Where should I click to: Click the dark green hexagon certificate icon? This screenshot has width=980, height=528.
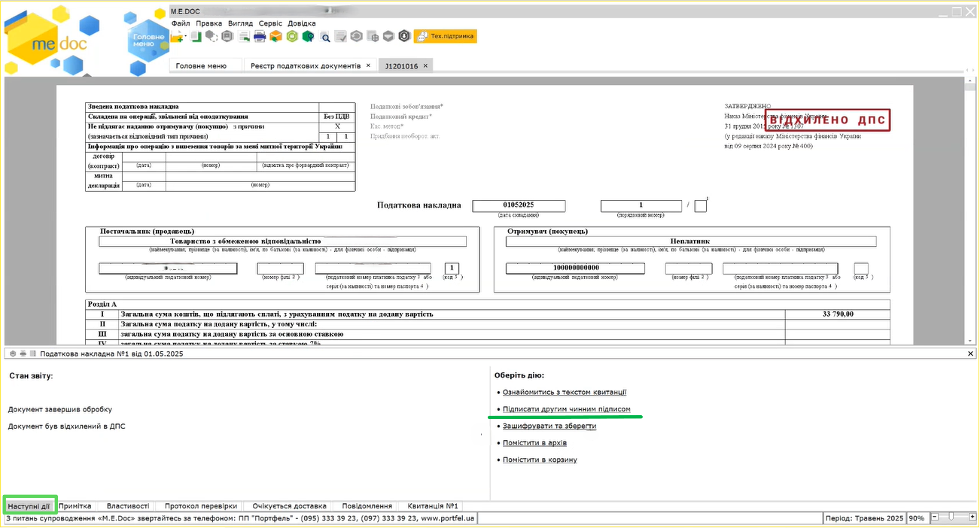(x=308, y=36)
